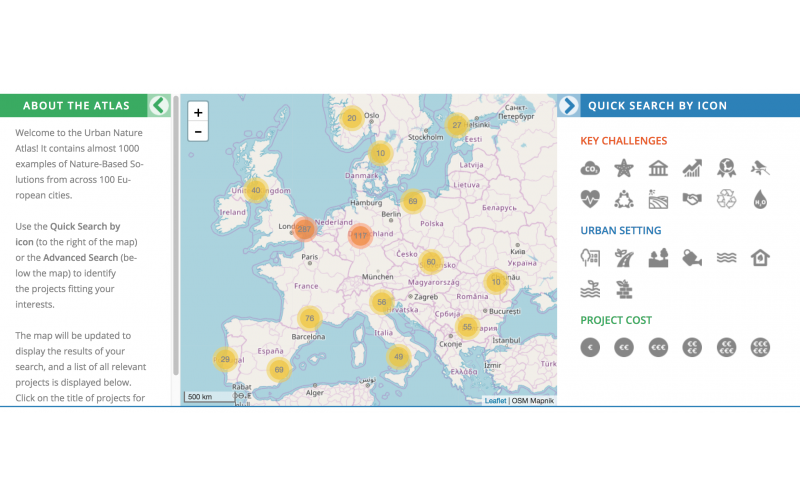Select the CO2 cloud key challenge icon
Screen dimensions: 800x500
(591, 169)
